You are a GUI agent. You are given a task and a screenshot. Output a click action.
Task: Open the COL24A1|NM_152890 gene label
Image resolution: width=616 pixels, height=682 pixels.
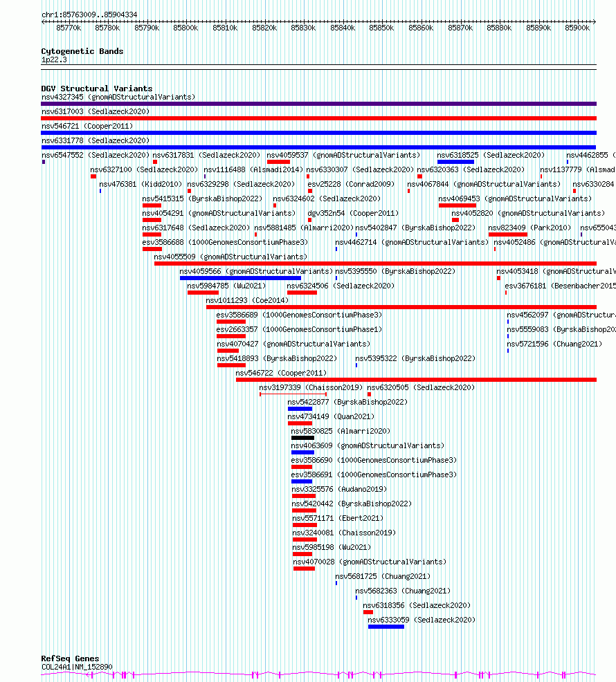[x=77, y=667]
